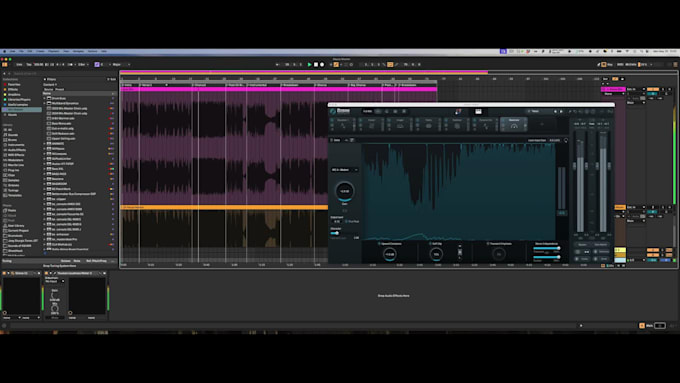680x383 pixels.
Task: Select the Equalizer 1 module in Ozone
Action: [x=343, y=124]
